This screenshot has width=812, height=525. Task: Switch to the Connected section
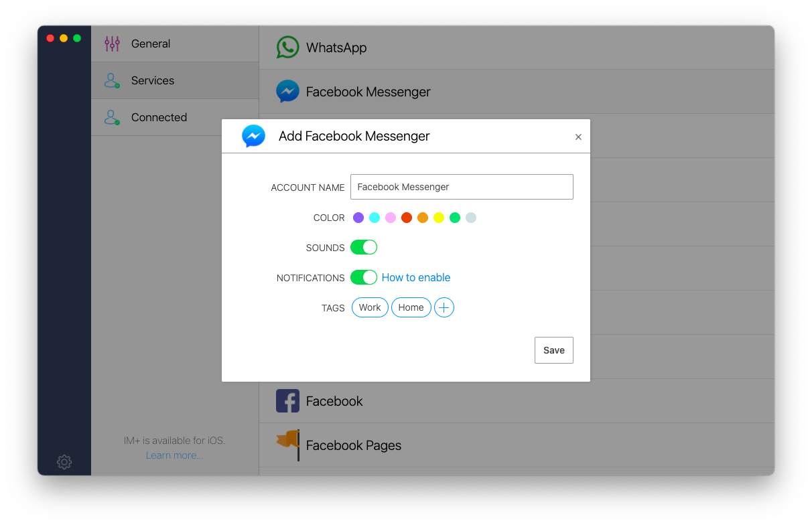coord(159,117)
